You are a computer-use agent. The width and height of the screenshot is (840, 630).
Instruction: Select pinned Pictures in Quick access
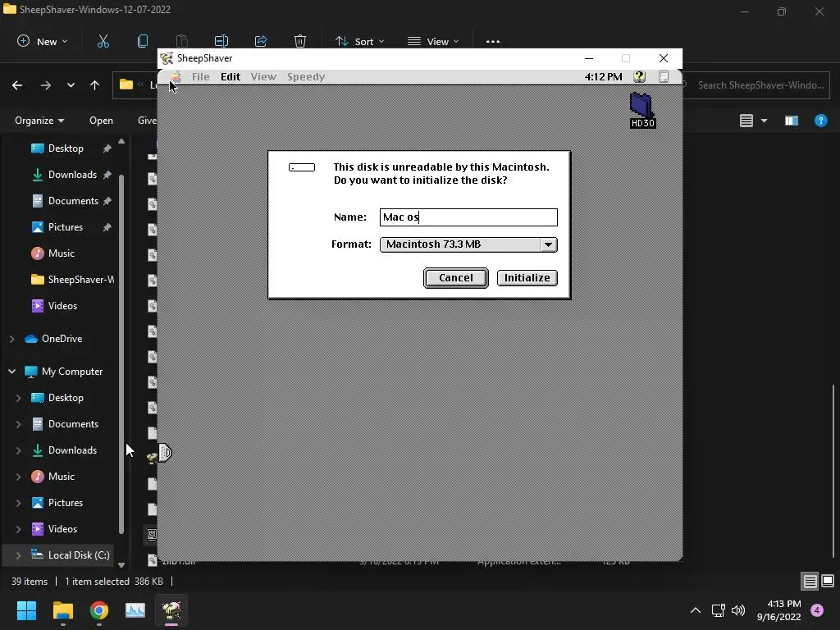(65, 227)
